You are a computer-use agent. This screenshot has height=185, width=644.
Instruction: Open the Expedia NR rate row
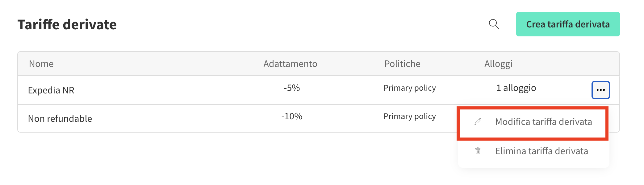[x=318, y=90]
